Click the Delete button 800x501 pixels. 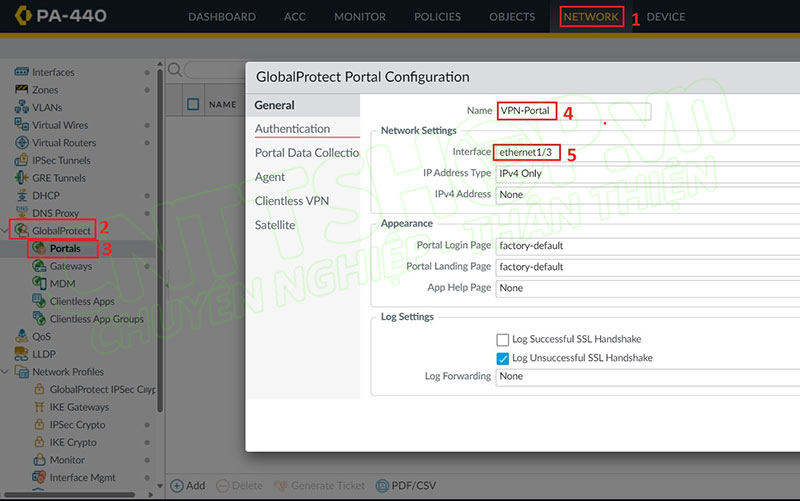[239, 486]
